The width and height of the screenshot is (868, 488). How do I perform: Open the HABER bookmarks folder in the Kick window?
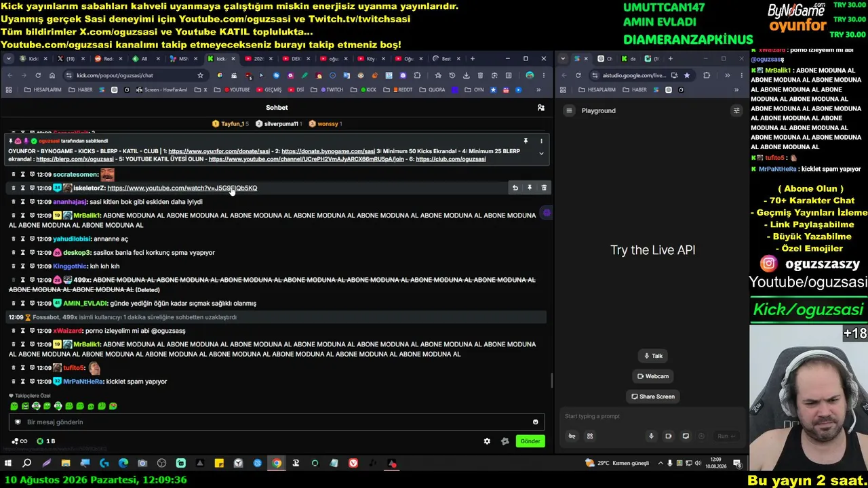(x=81, y=90)
